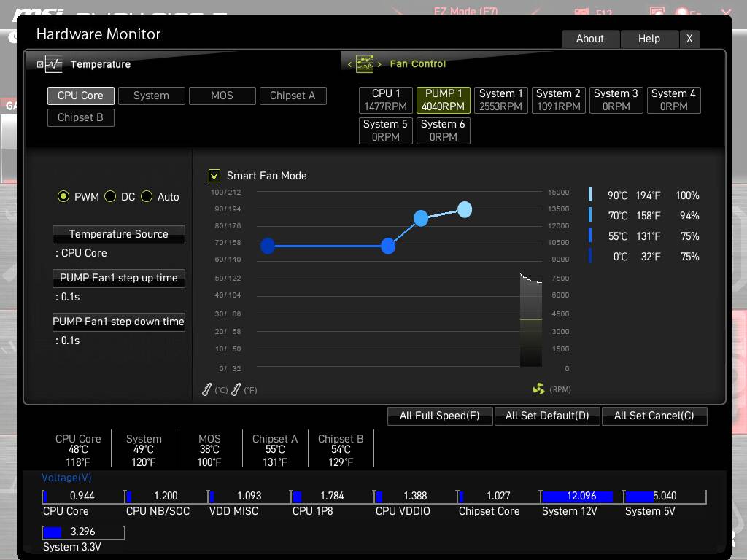This screenshot has width=747, height=560.
Task: Select the DC fan mode option
Action: [x=110, y=197]
